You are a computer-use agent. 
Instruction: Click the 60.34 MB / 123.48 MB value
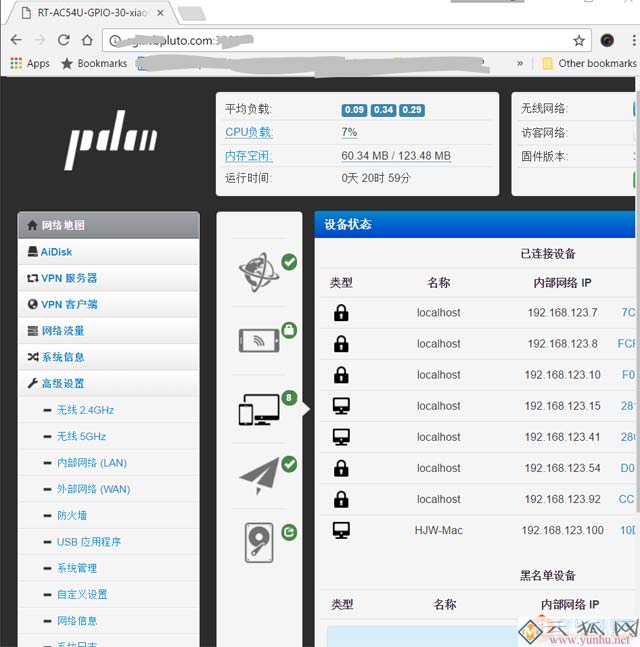point(396,156)
